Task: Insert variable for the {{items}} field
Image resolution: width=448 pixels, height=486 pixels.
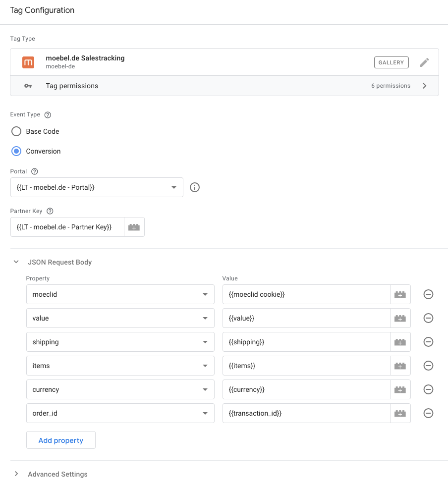Action: pos(400,366)
